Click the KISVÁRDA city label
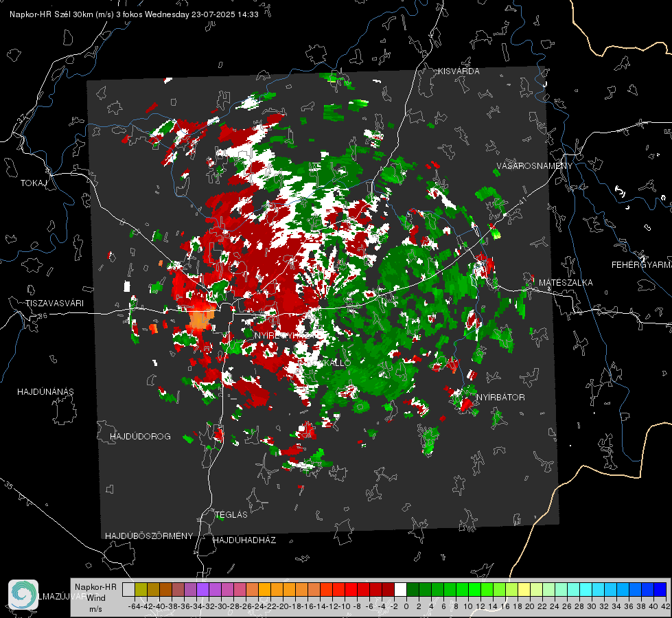This screenshot has width=672, height=618. pyautogui.click(x=459, y=71)
